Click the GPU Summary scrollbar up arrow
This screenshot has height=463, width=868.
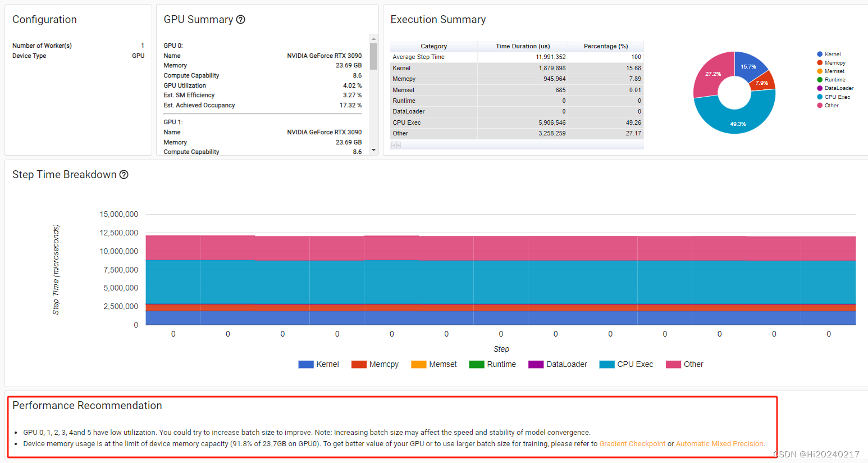click(374, 39)
